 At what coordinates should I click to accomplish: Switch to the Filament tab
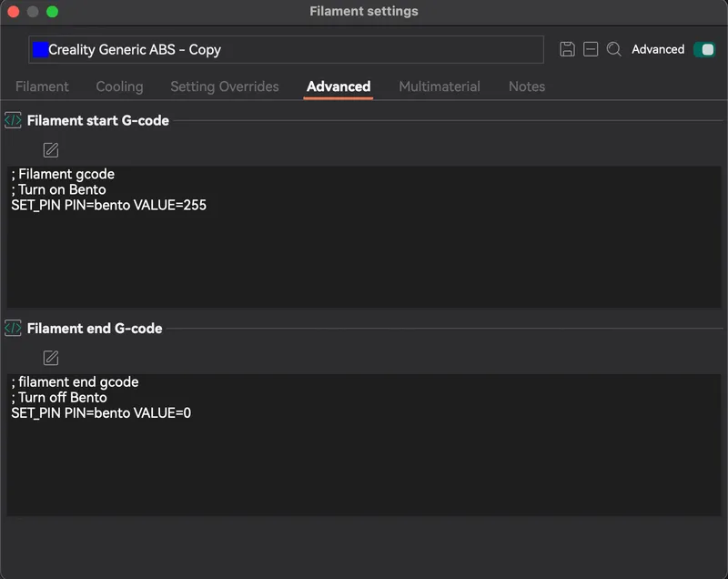42,86
